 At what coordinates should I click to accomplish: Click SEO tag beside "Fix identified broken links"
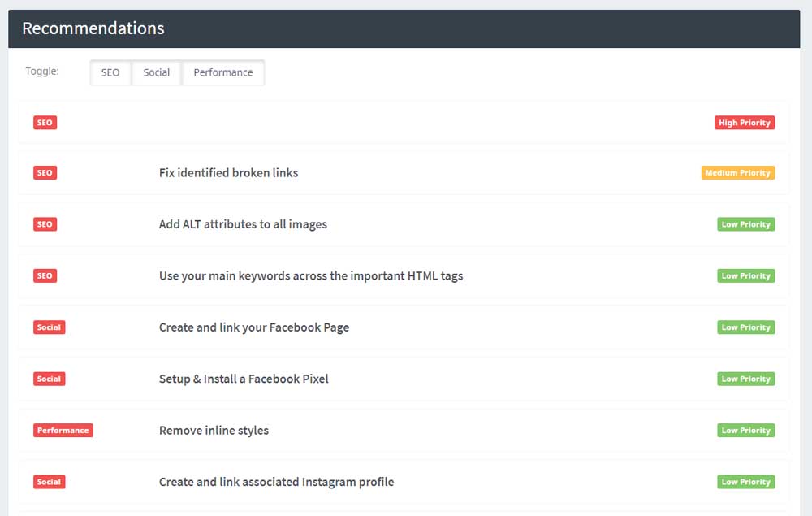[x=45, y=172]
